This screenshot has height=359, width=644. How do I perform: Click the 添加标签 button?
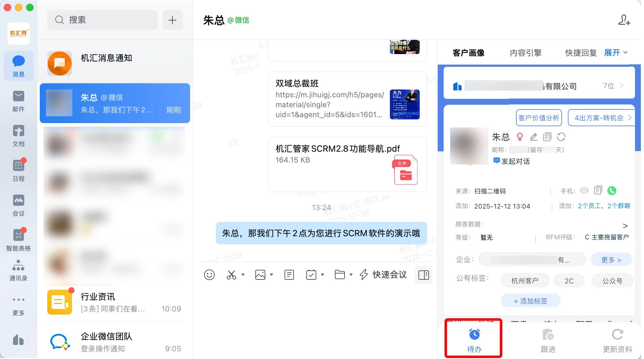click(x=530, y=301)
